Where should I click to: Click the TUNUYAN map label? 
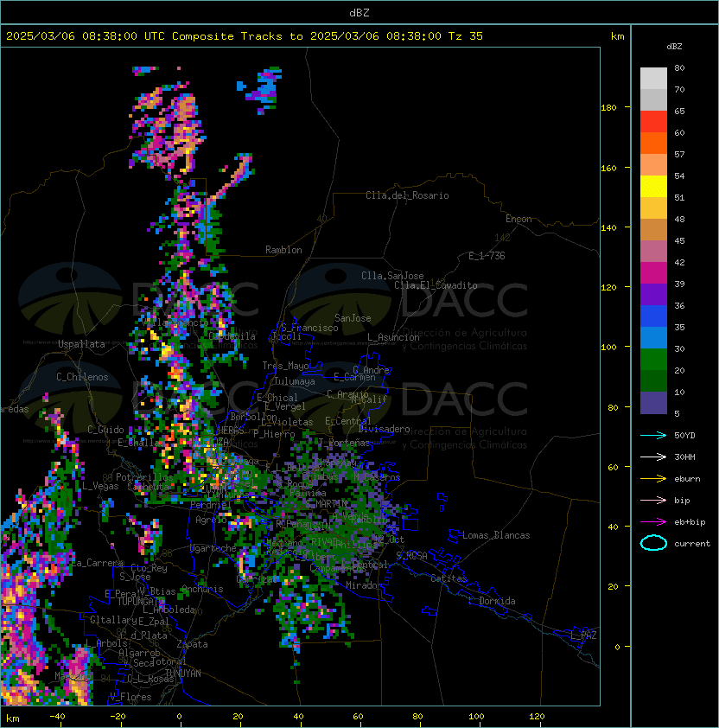pos(183,674)
